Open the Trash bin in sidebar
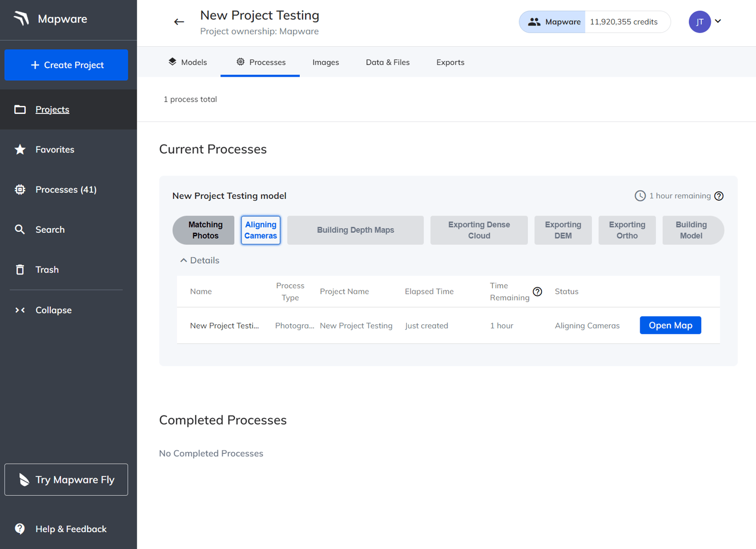This screenshot has width=756, height=549. 20,269
